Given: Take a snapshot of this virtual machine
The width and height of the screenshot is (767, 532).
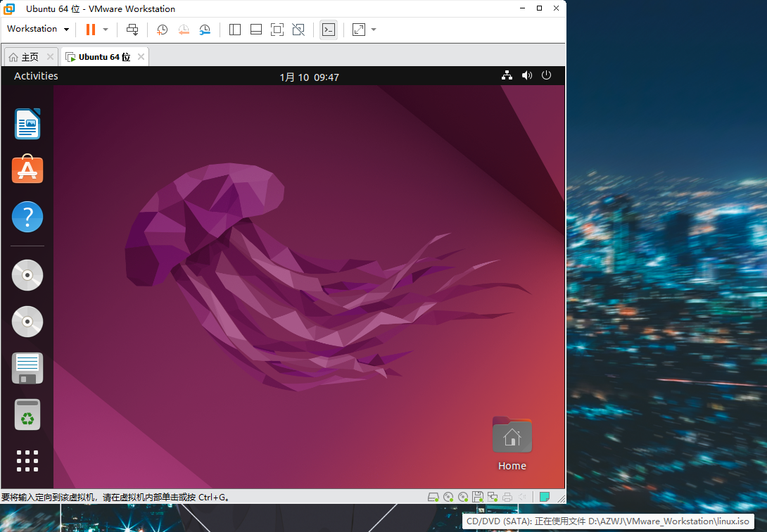Looking at the screenshot, I should [x=162, y=30].
